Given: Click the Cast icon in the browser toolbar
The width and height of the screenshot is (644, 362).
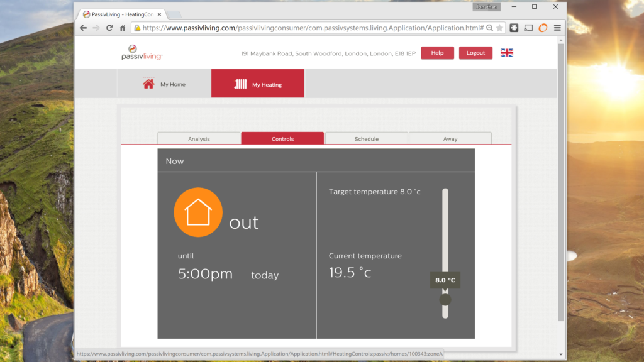Looking at the screenshot, I should click(x=528, y=28).
